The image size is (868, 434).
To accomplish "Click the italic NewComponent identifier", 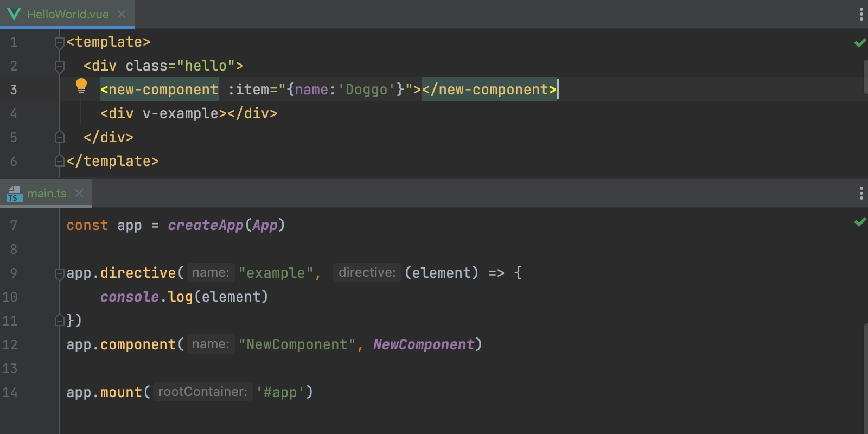I will (x=424, y=344).
